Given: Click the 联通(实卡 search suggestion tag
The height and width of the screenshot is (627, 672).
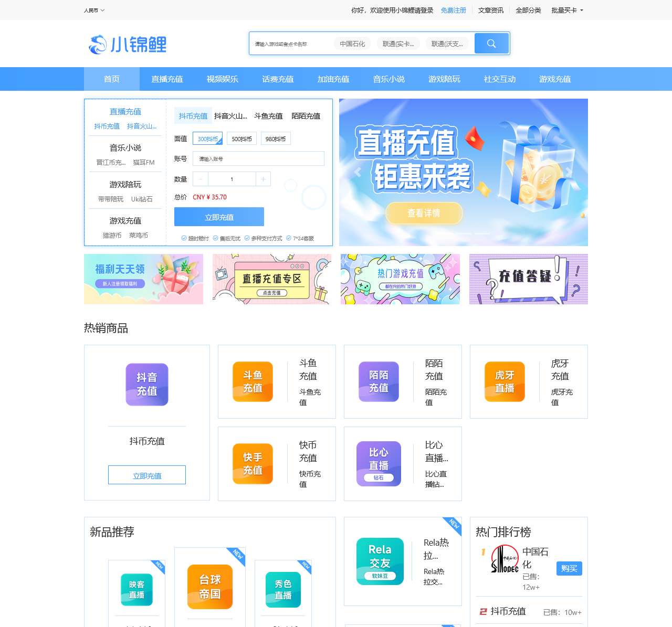Looking at the screenshot, I should [x=398, y=44].
